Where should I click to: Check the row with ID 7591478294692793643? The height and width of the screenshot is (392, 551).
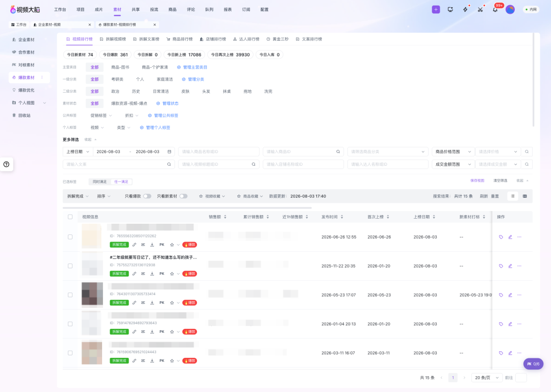70,324
